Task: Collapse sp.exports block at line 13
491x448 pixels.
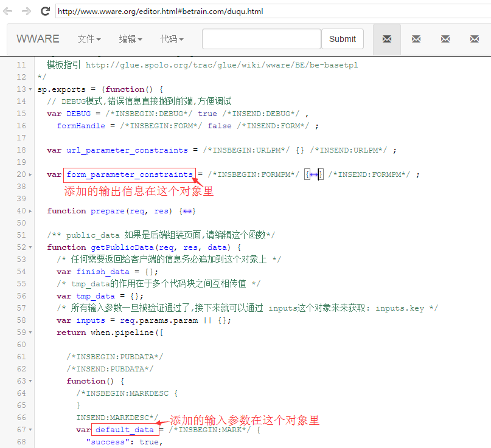Action: 30,89
